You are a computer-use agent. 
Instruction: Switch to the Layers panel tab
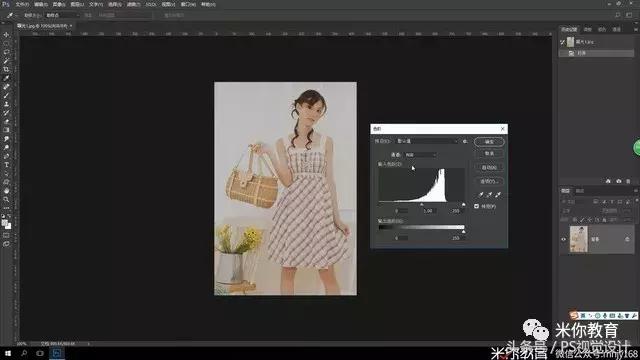pos(565,191)
